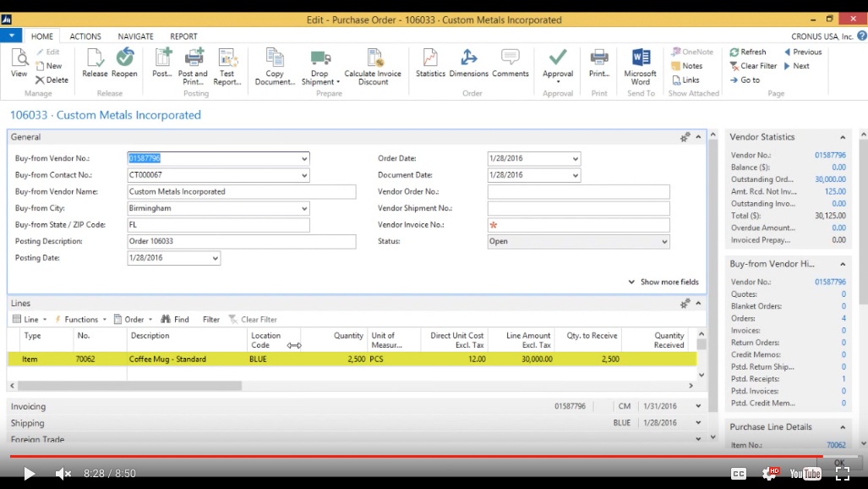Open the Functions menu in Lines

coord(80,319)
